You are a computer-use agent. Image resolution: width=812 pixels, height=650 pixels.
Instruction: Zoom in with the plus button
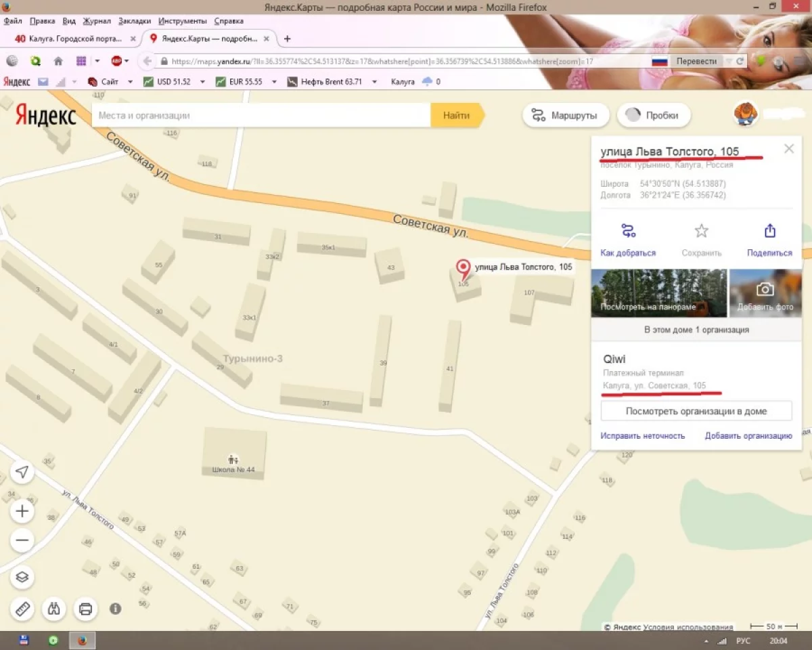[x=22, y=511]
